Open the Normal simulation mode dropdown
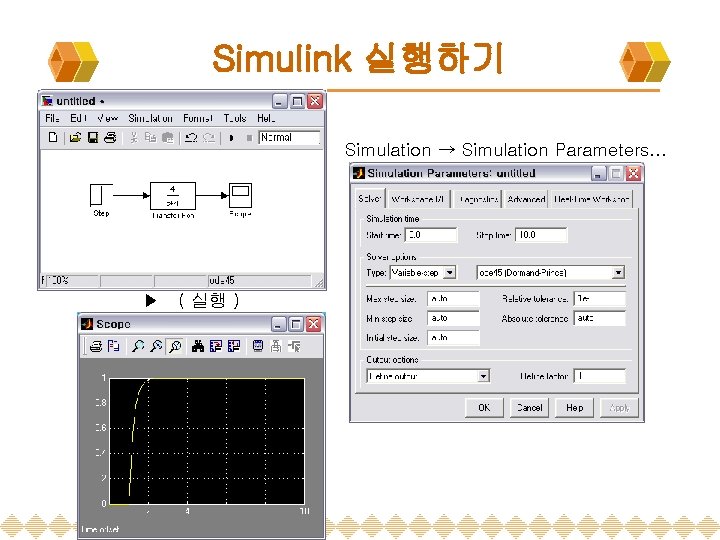The width and height of the screenshot is (720, 540). point(289,138)
